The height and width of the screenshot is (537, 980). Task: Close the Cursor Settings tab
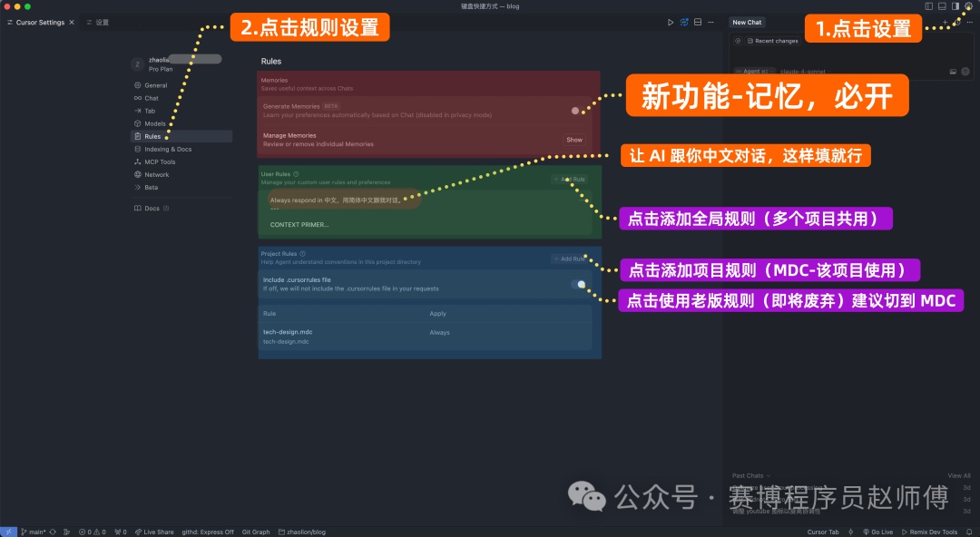point(72,23)
